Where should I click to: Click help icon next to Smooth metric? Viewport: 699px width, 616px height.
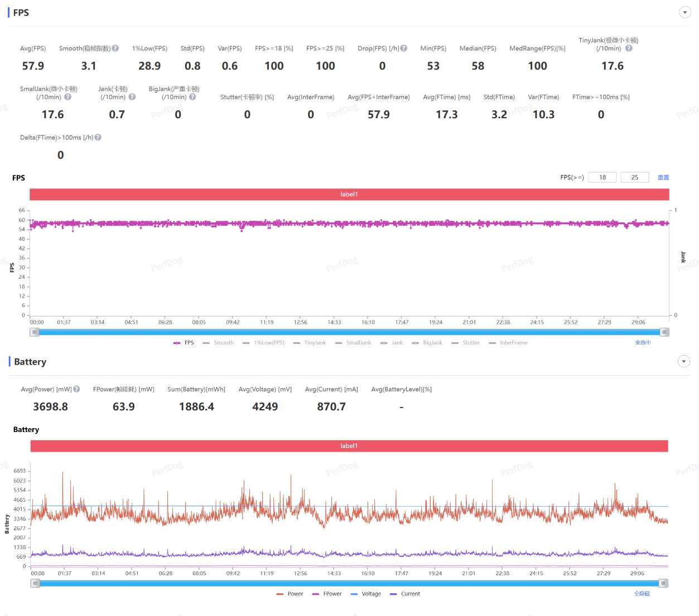[x=115, y=48]
